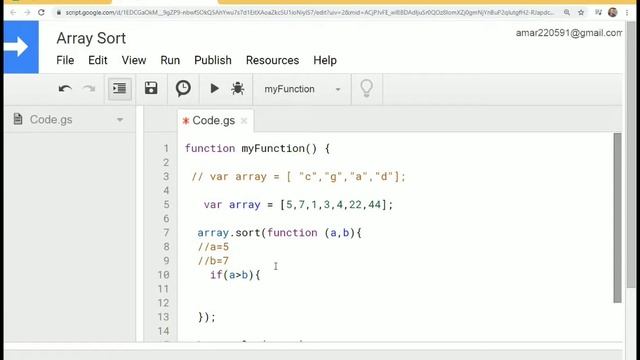The image size is (640, 360).
Task: Open the myFunction selector dropdown
Action: 302,89
